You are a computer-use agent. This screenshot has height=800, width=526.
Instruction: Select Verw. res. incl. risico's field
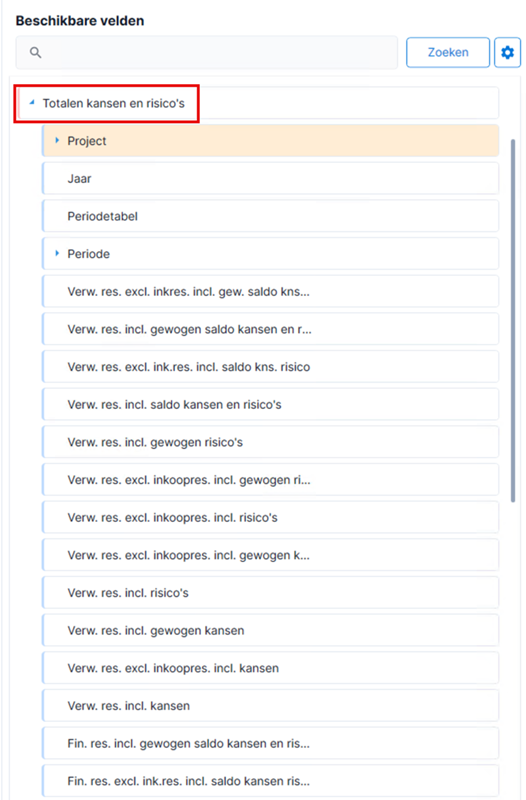pyautogui.click(x=270, y=593)
